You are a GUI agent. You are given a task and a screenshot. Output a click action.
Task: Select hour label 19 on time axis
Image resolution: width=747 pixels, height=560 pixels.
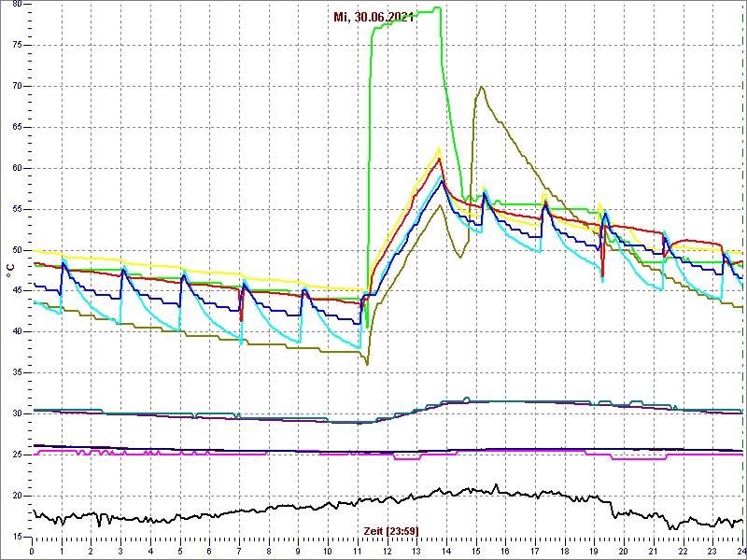click(594, 551)
